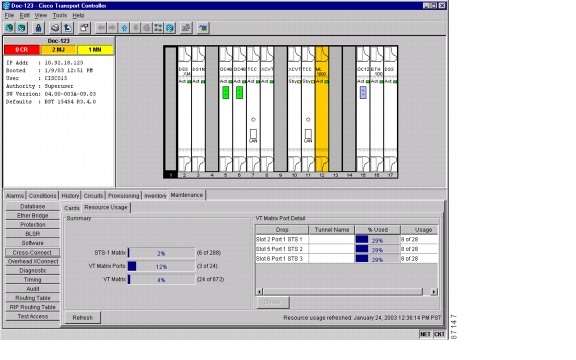Click the blue up-arrow parent view icon

tap(124, 28)
